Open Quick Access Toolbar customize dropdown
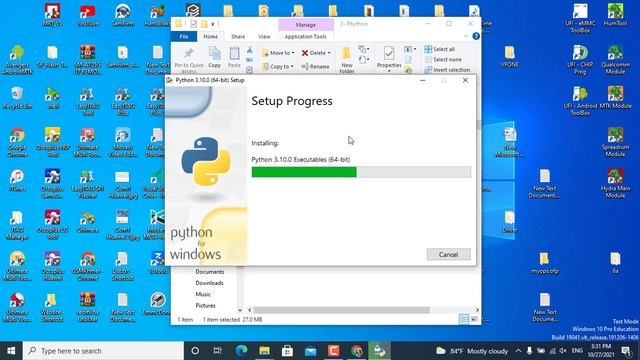The image size is (640, 360). pos(213,24)
